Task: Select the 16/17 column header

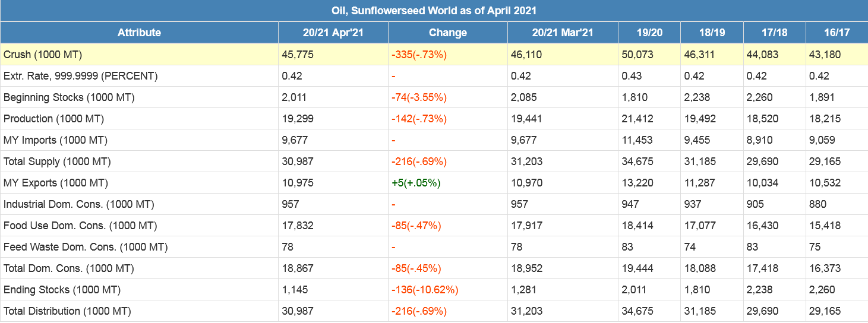Action: pyautogui.click(x=837, y=33)
